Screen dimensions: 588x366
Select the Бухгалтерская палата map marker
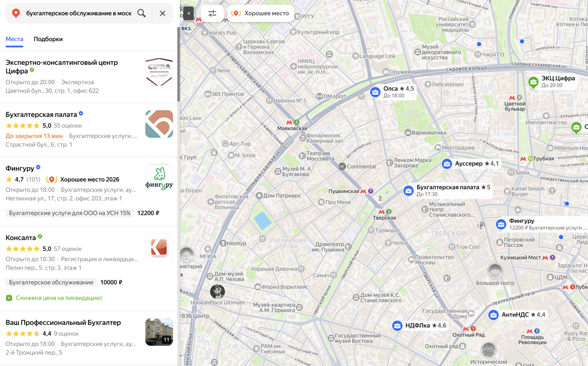(408, 191)
